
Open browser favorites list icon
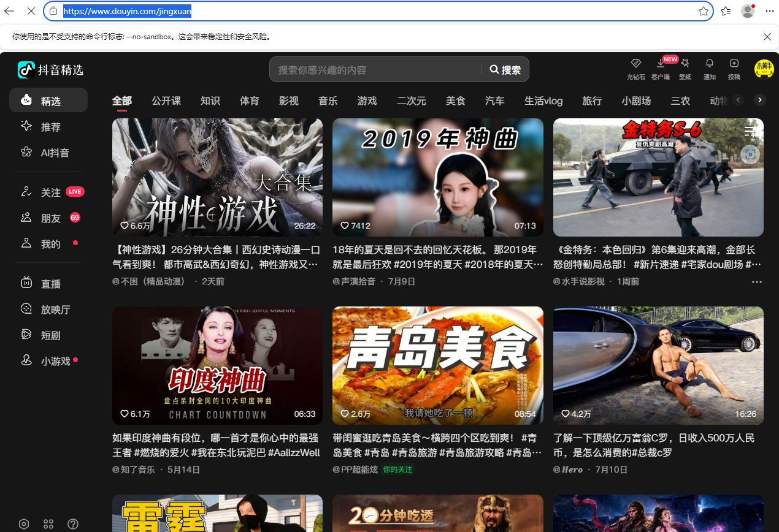coord(726,11)
